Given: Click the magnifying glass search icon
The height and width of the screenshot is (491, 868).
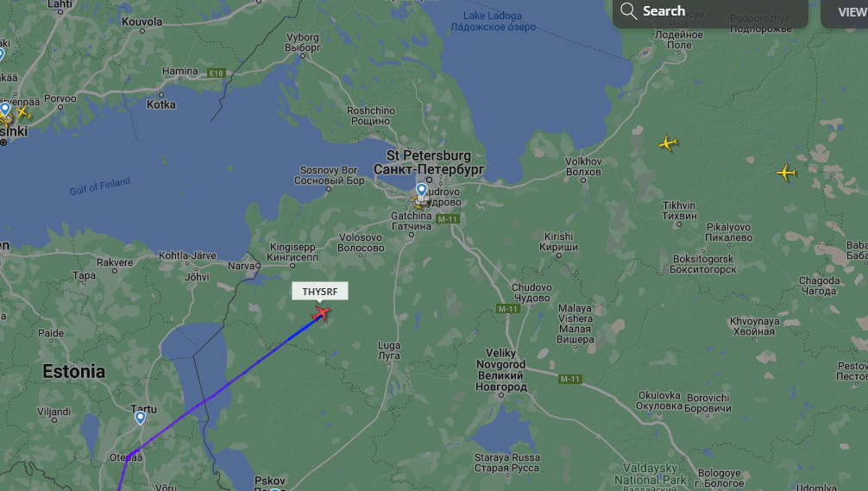Looking at the screenshot, I should (x=628, y=10).
